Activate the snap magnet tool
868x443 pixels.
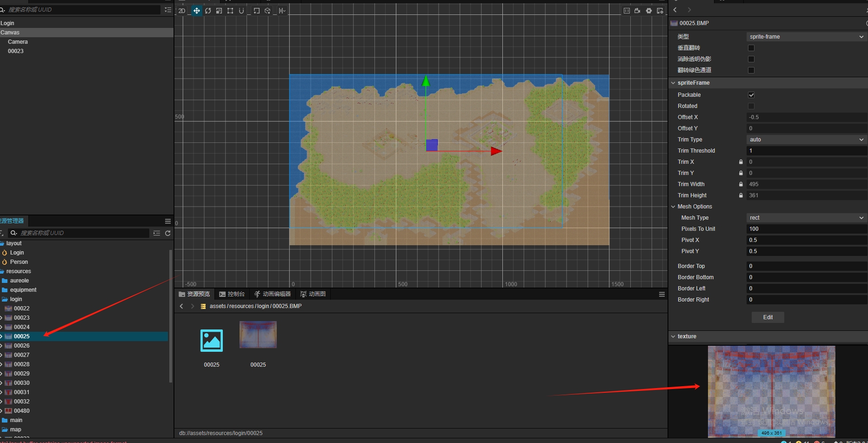(241, 11)
